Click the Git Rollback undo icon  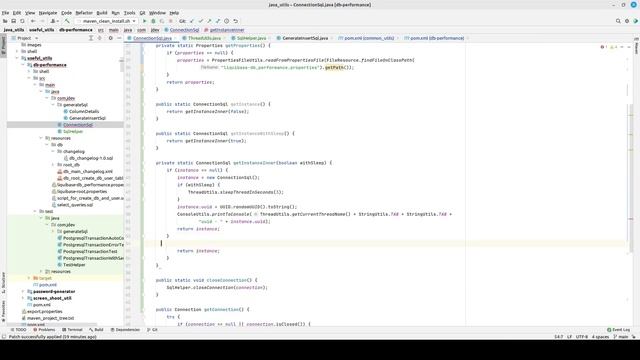(236, 21)
